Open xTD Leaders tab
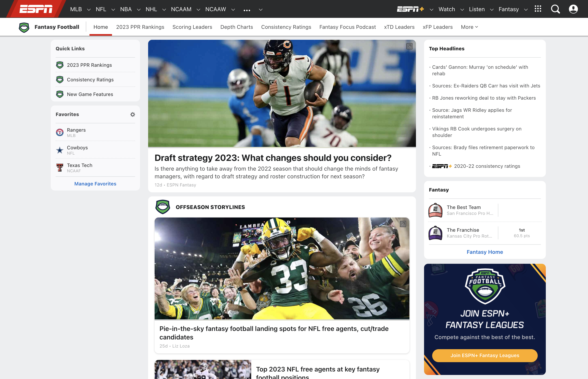Viewport: 588px width, 379px height. (x=399, y=27)
